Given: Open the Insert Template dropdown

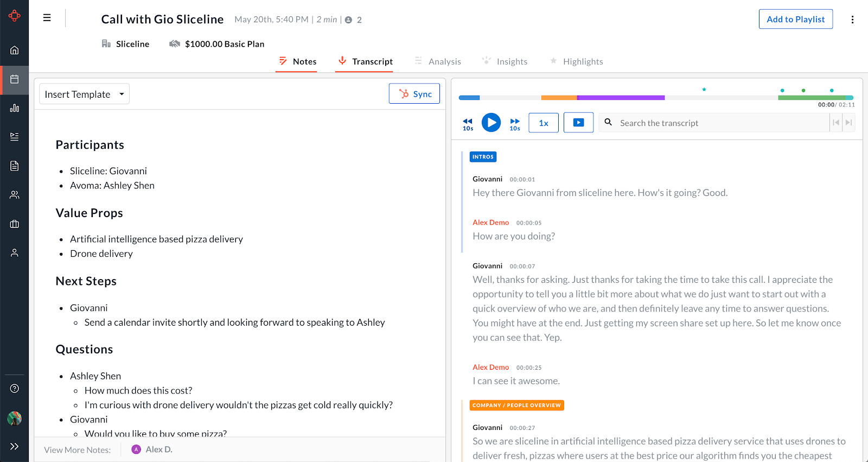Looking at the screenshot, I should (x=84, y=94).
